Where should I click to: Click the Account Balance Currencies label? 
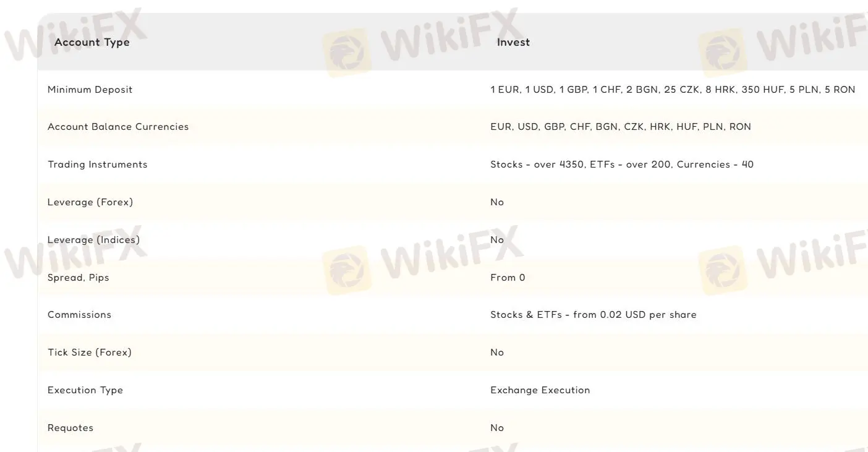click(118, 127)
